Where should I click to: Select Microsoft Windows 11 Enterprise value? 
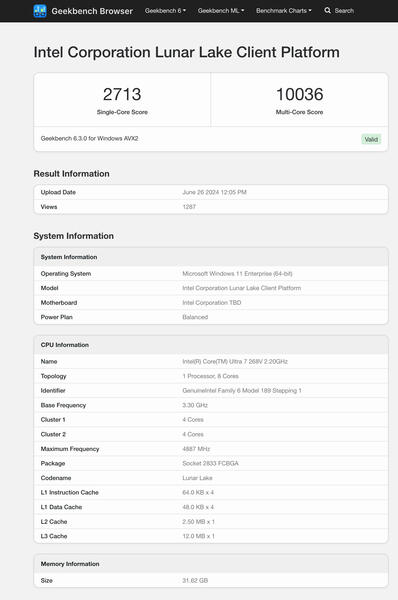[237, 274]
